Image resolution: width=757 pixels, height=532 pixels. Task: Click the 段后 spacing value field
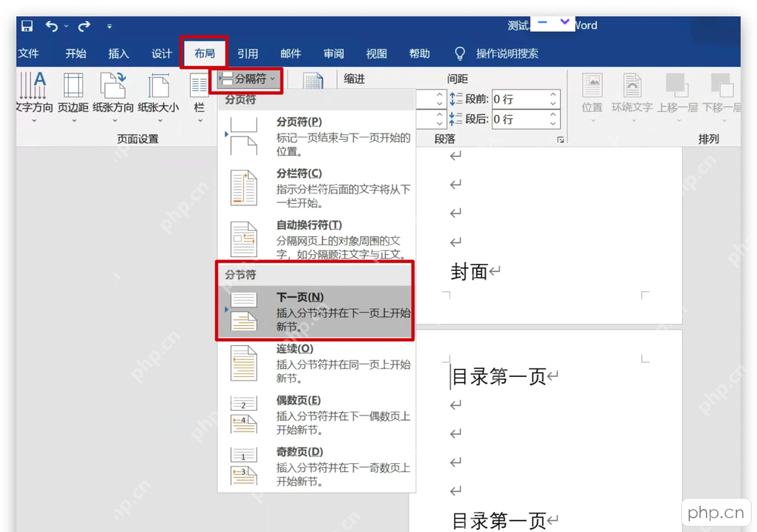coord(520,119)
